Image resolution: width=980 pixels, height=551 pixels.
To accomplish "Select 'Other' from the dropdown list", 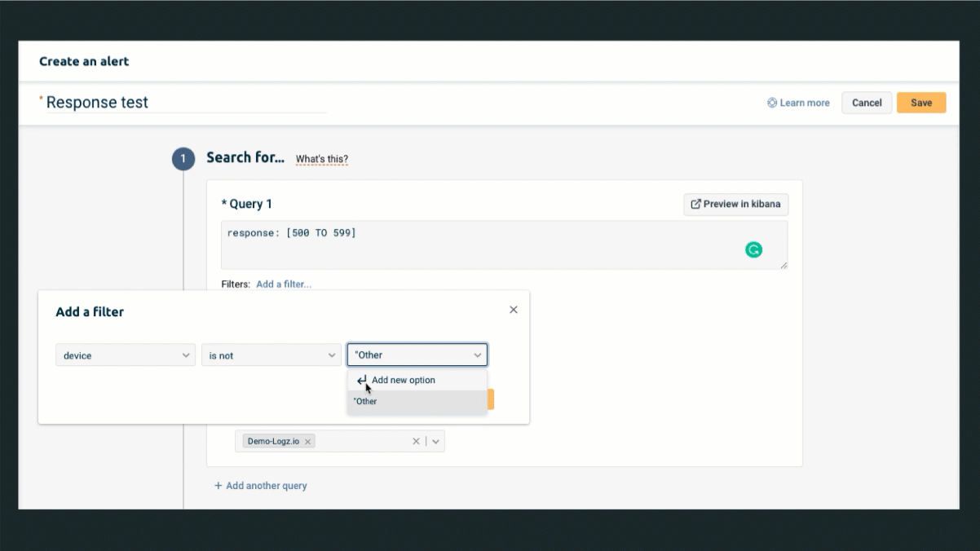I will 364,401.
